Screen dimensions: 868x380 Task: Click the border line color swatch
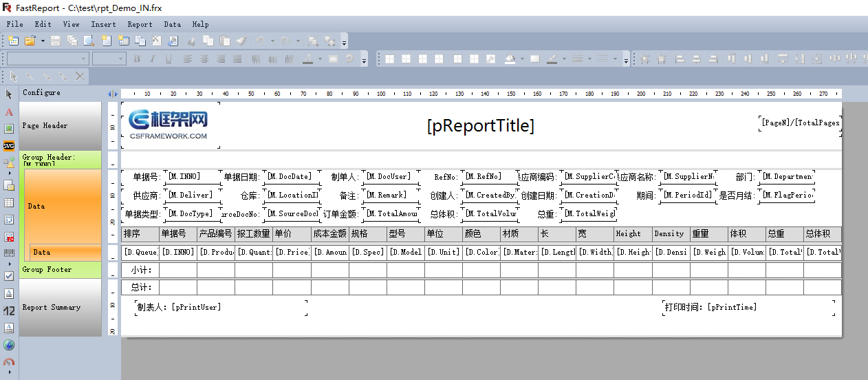pyautogui.click(x=552, y=59)
